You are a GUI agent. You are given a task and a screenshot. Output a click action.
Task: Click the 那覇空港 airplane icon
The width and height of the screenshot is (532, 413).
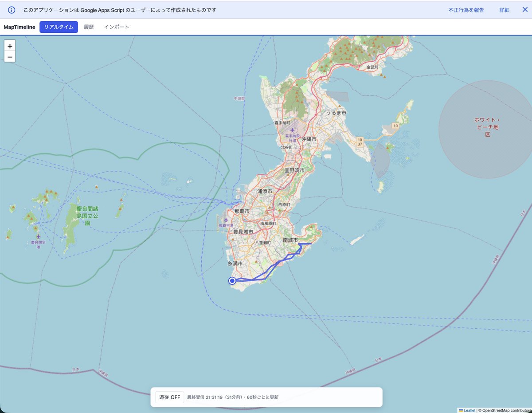(x=227, y=220)
